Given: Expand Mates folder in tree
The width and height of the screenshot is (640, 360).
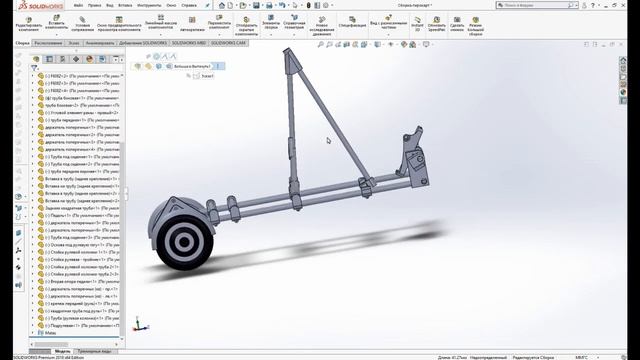Looking at the screenshot, I should click(33, 333).
